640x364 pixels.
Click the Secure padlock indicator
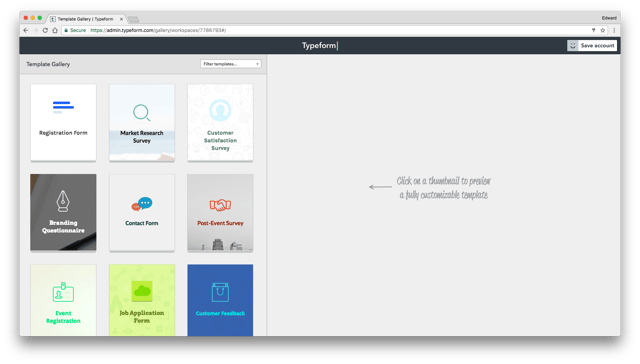[75, 30]
